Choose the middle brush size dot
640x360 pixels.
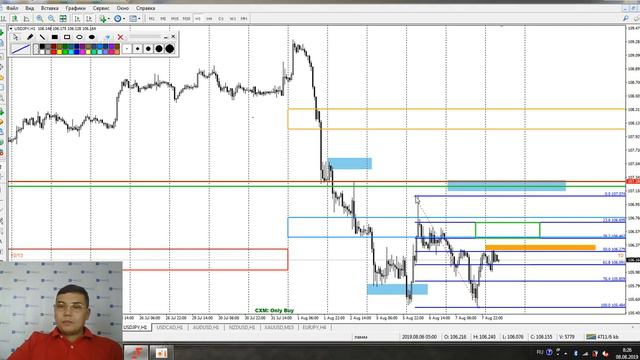point(148,49)
